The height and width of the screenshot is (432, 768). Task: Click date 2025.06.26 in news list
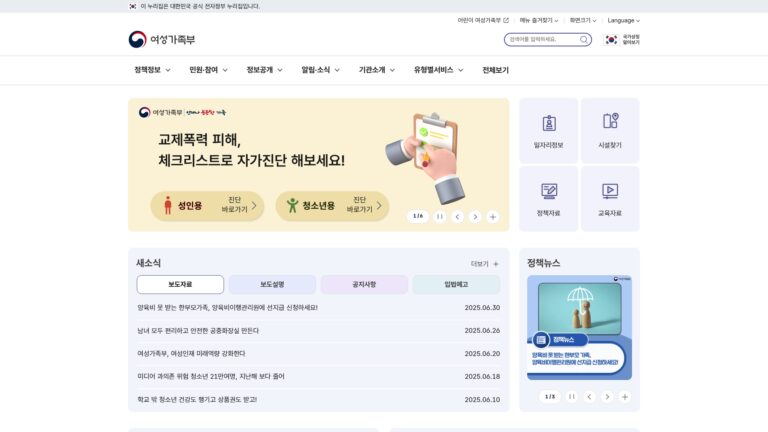coord(482,331)
